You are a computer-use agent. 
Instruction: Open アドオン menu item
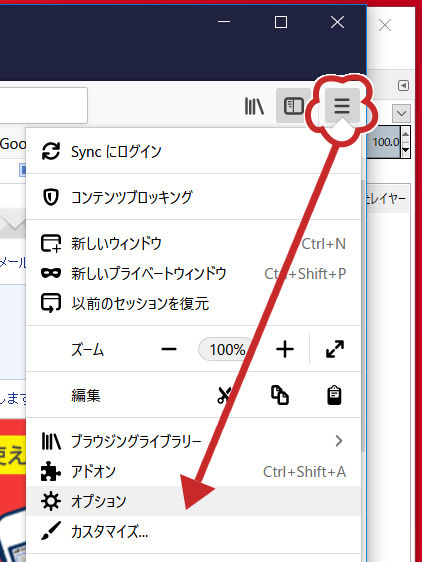[x=193, y=471]
